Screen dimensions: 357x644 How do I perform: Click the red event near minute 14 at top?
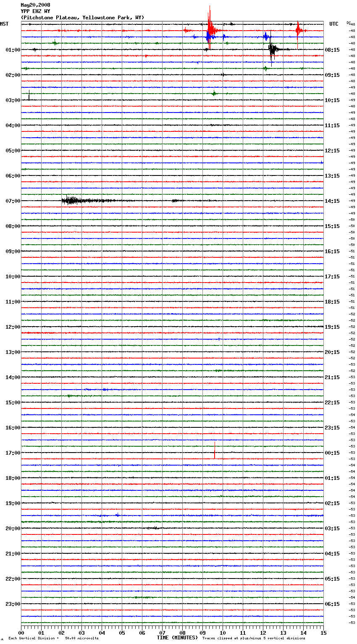298,30
